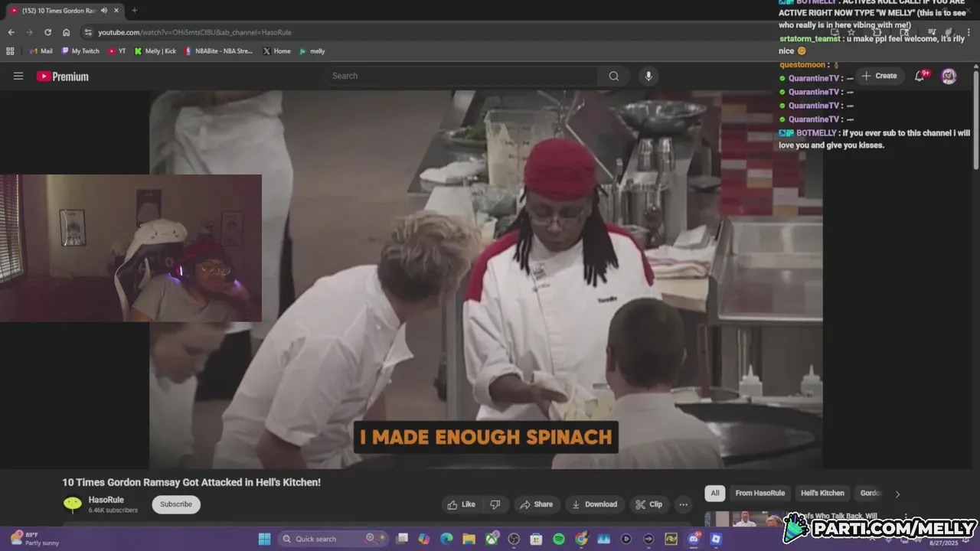Screen dimensions: 980x551
Task: Click the YouTube search field
Action: (x=462, y=76)
